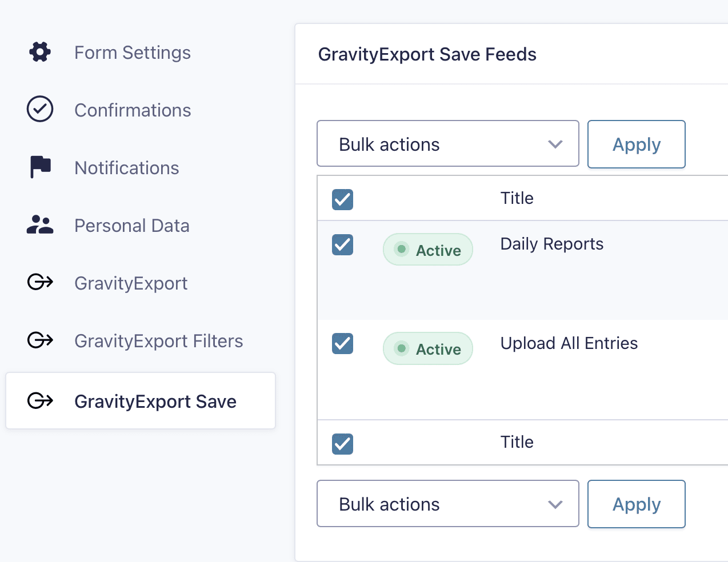Click the GravityExport Filters icon
The image size is (728, 562).
(39, 340)
